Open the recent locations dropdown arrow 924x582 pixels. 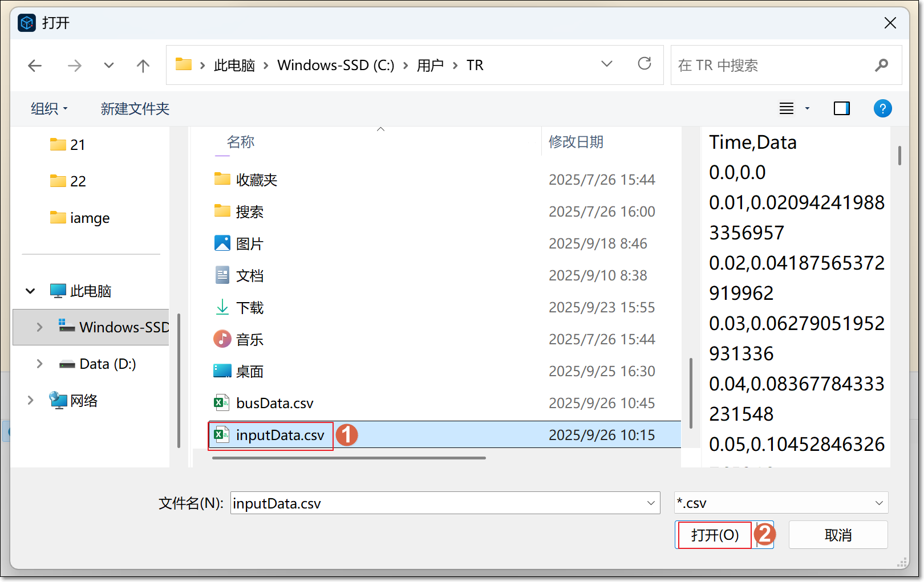(x=109, y=66)
